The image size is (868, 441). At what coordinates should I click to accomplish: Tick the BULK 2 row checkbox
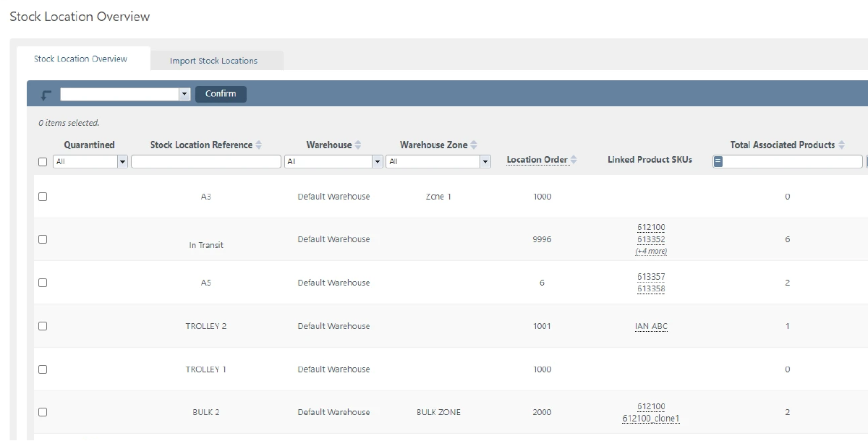(43, 412)
